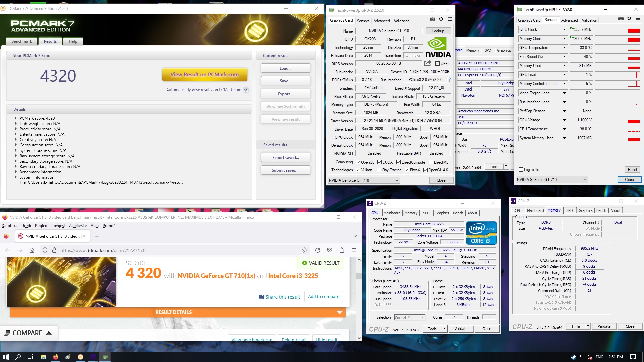Click the Reset button in GPU-Z Sensors
644x362 pixels.
[632, 170]
